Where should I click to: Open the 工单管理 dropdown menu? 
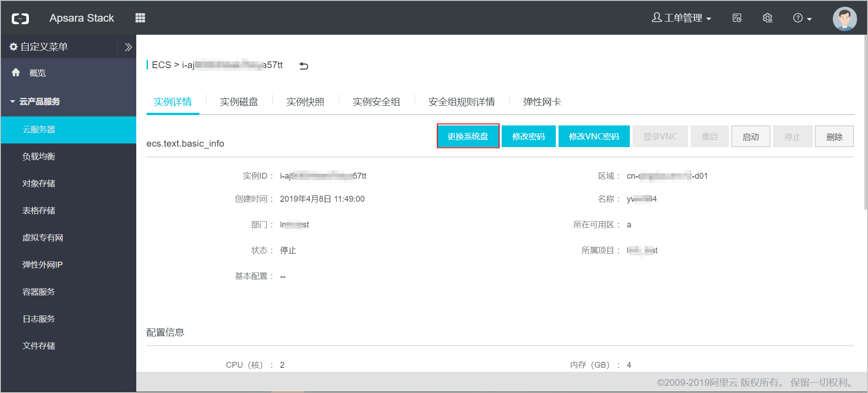682,18
